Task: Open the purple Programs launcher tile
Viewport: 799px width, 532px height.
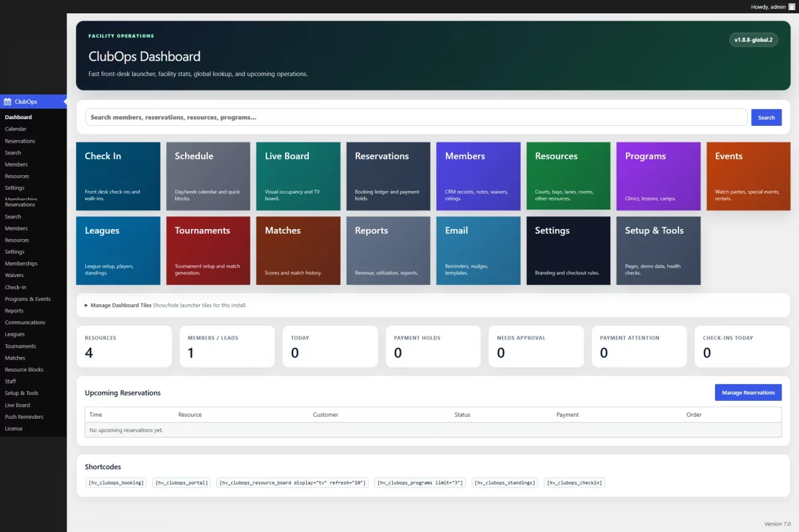Action: 659,176
